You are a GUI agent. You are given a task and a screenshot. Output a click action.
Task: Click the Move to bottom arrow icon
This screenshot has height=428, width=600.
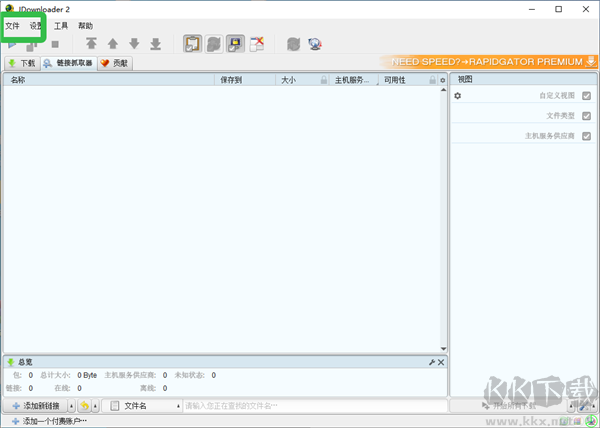tap(155, 44)
